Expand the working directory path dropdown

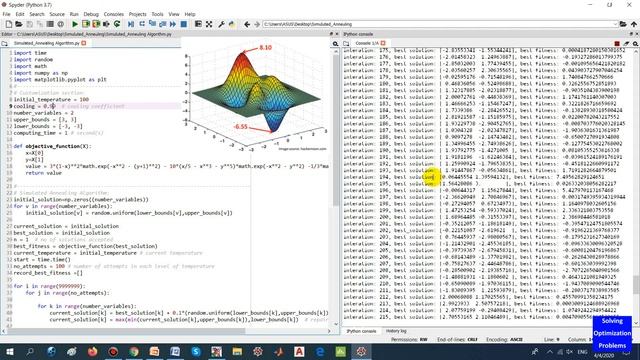coord(615,24)
